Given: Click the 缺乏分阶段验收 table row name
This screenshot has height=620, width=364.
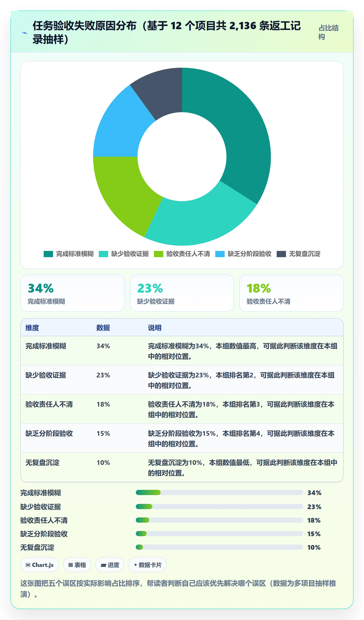Looking at the screenshot, I should click(x=49, y=433).
